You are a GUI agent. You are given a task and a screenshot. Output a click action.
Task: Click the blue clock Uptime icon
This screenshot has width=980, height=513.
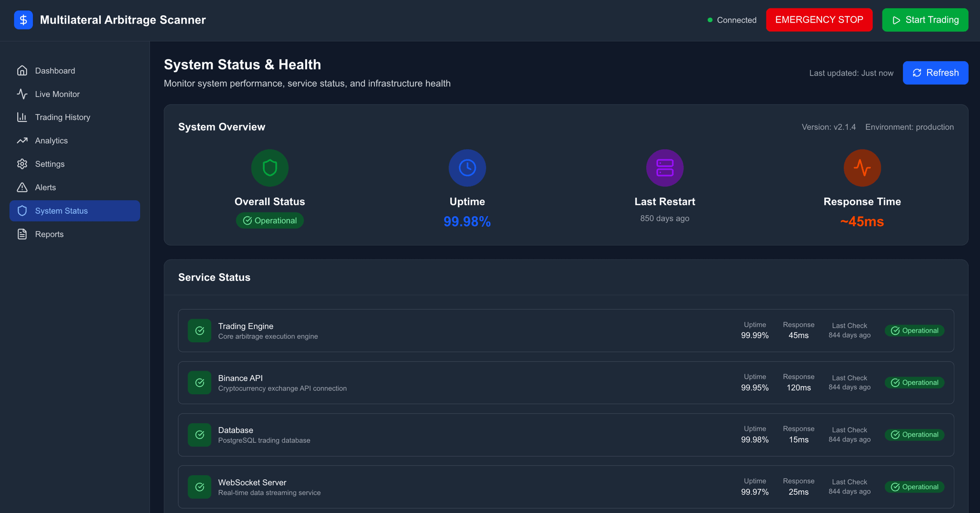[467, 168]
